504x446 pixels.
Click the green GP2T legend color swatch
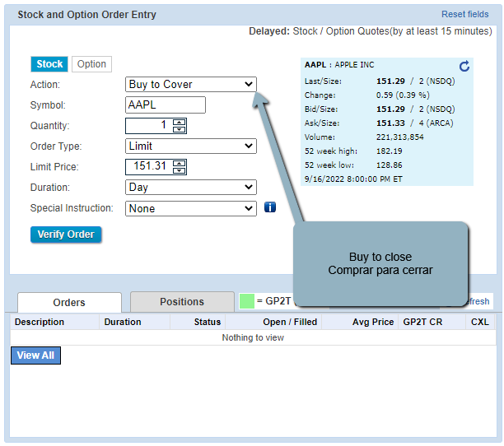(x=246, y=301)
